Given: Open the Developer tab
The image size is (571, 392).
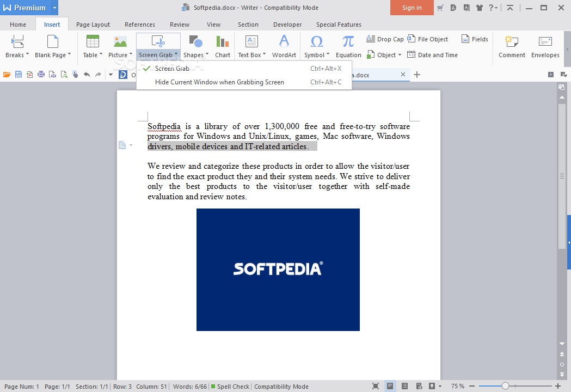Looking at the screenshot, I should [x=287, y=24].
